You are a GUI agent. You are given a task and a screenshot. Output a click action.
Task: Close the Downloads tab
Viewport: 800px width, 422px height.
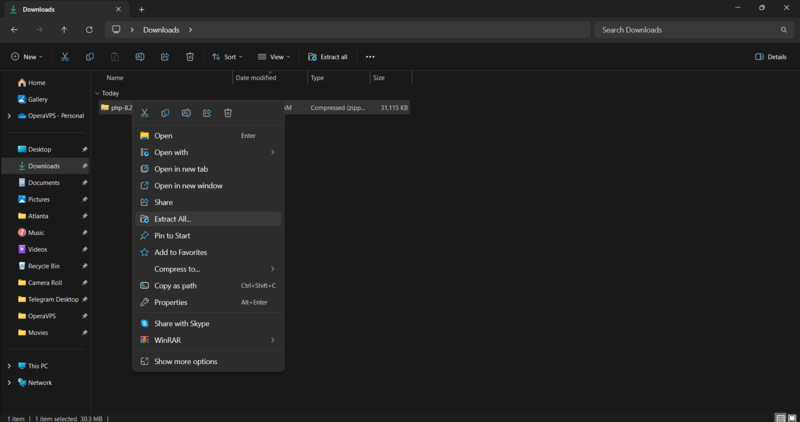click(118, 9)
